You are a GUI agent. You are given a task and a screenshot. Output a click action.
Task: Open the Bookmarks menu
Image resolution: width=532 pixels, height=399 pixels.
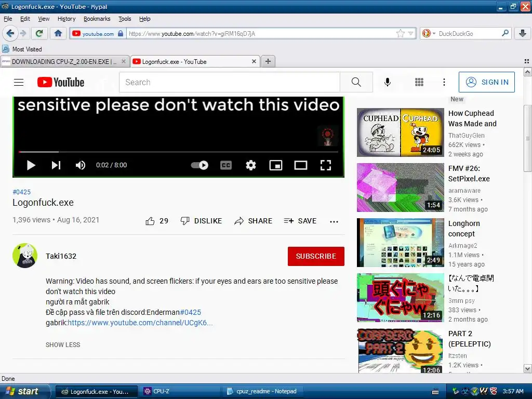pyautogui.click(x=97, y=19)
